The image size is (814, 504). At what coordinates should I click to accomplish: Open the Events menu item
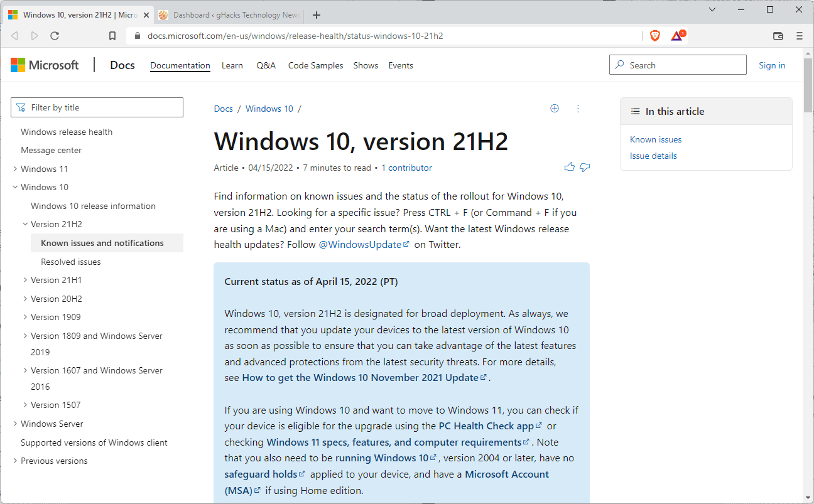[x=401, y=65]
